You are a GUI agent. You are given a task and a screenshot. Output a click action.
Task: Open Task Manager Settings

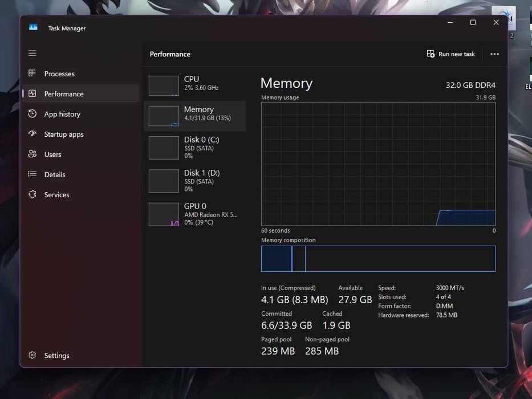(81, 356)
